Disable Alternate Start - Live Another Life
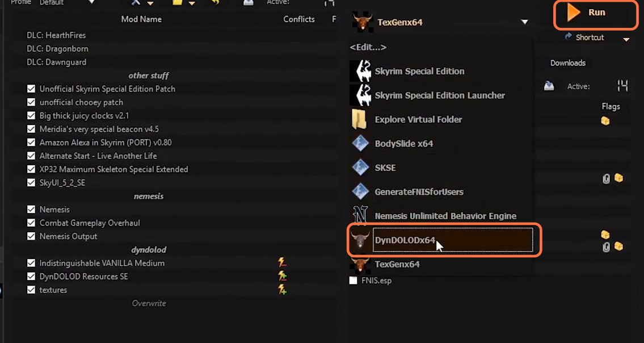Viewport: 644px width, 343px height. click(31, 156)
